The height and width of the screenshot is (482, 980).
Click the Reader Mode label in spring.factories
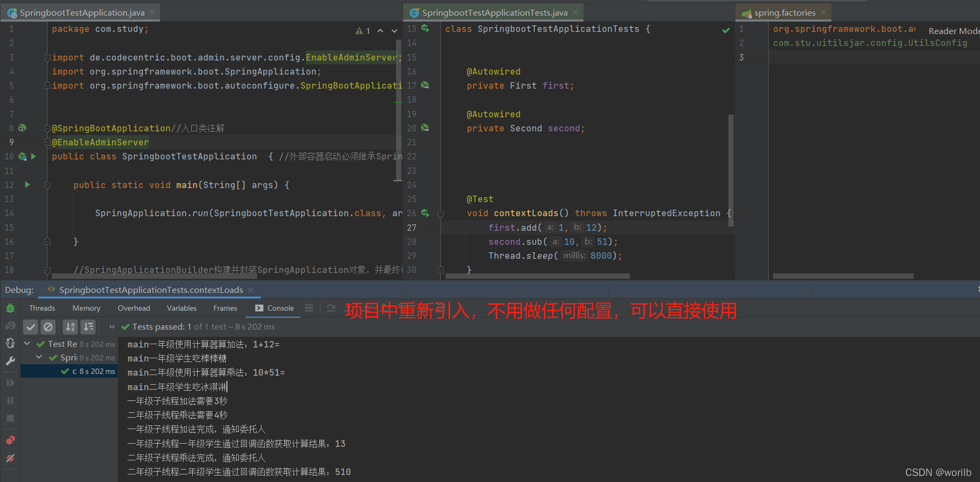[x=954, y=31]
